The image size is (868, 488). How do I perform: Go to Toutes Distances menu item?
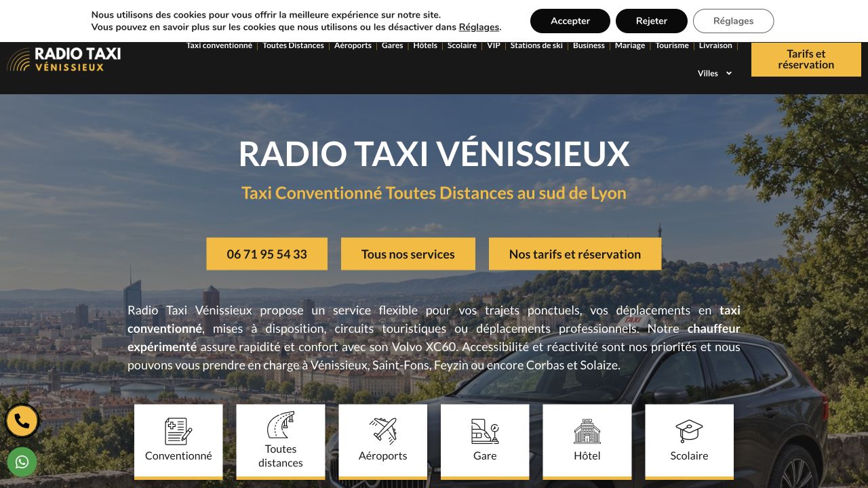(x=294, y=45)
